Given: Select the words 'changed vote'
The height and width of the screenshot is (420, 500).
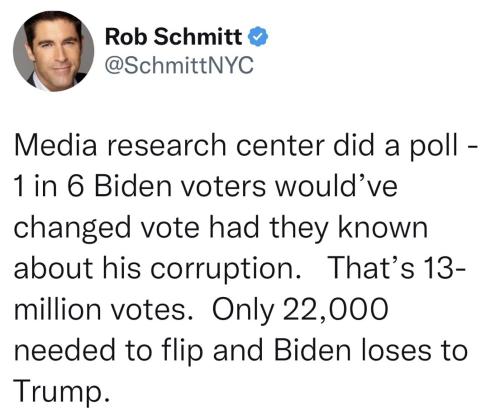Looking at the screenshot, I should click(x=107, y=230).
